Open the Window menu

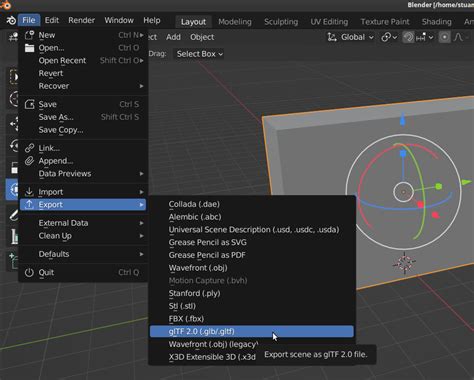pos(119,20)
